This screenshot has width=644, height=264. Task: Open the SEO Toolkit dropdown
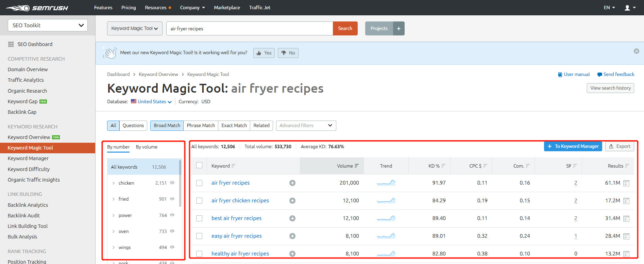pyautogui.click(x=48, y=25)
